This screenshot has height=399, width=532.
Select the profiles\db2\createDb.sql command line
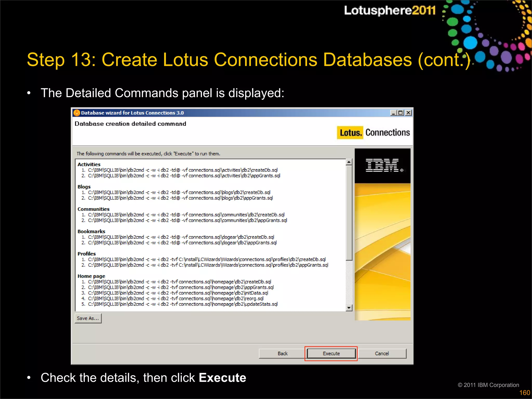[203, 260]
